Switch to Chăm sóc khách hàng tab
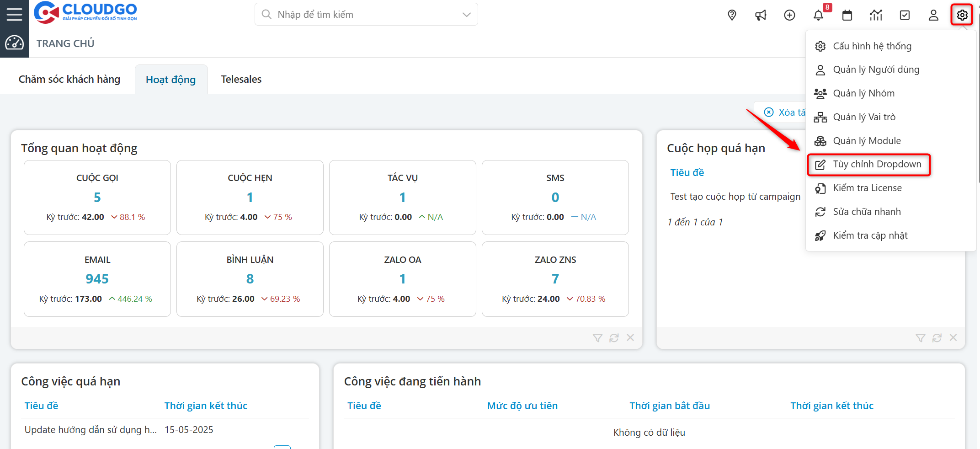The height and width of the screenshot is (449, 980). click(x=69, y=79)
